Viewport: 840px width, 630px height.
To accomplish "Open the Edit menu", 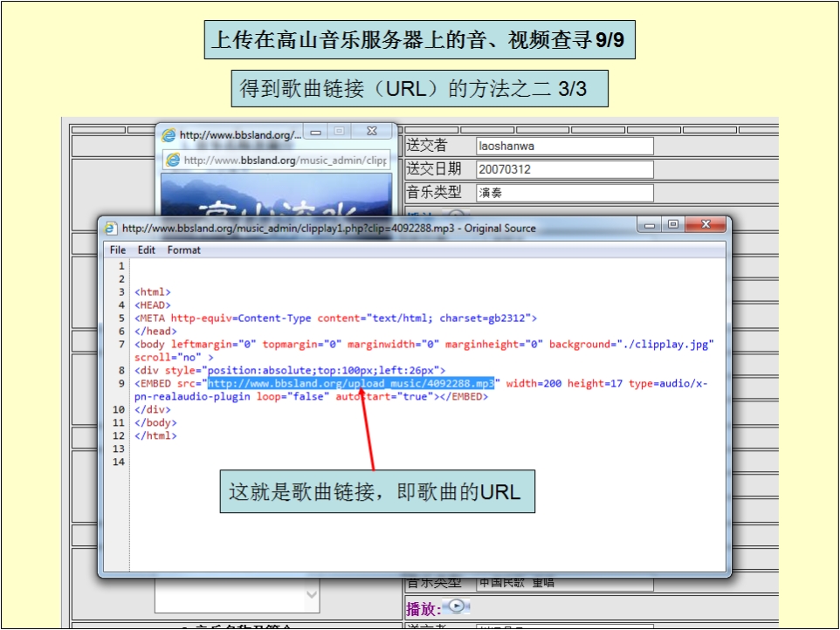I will [x=147, y=250].
